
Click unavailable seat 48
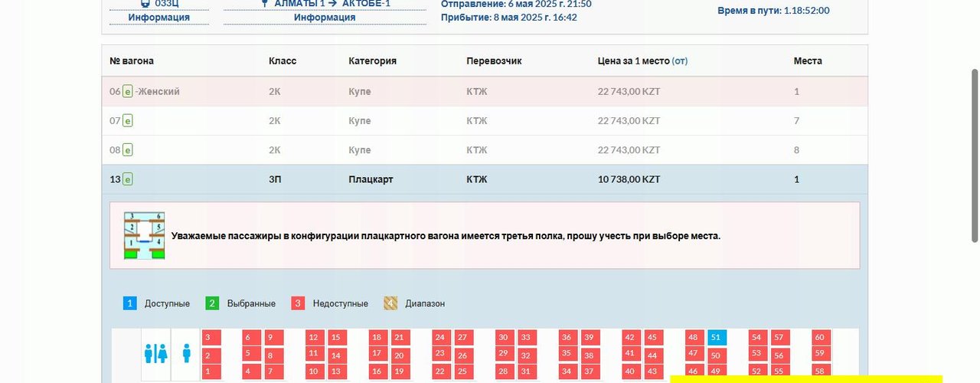coord(694,338)
